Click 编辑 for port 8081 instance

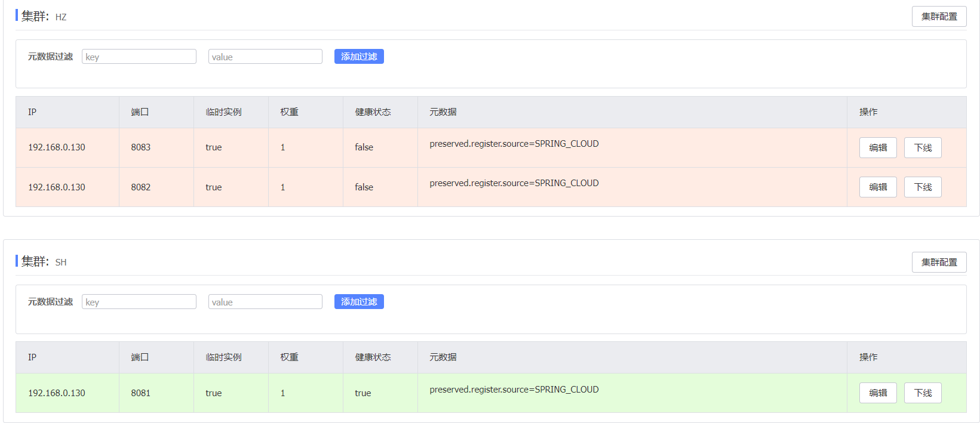(x=878, y=393)
